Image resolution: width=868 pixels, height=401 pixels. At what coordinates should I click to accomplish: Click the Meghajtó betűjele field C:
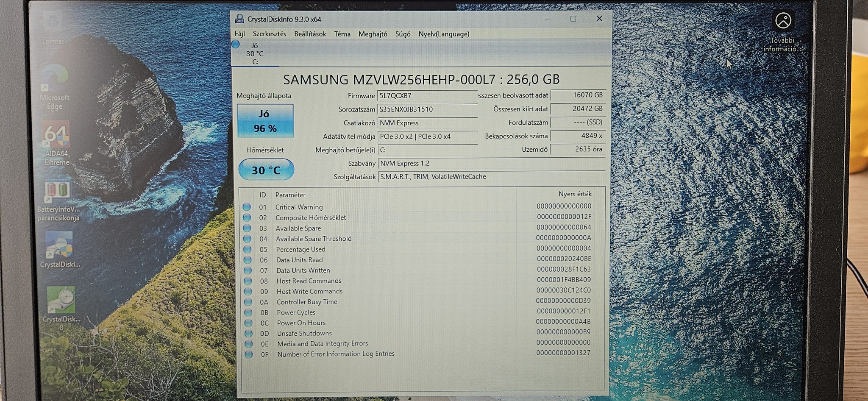point(427,150)
